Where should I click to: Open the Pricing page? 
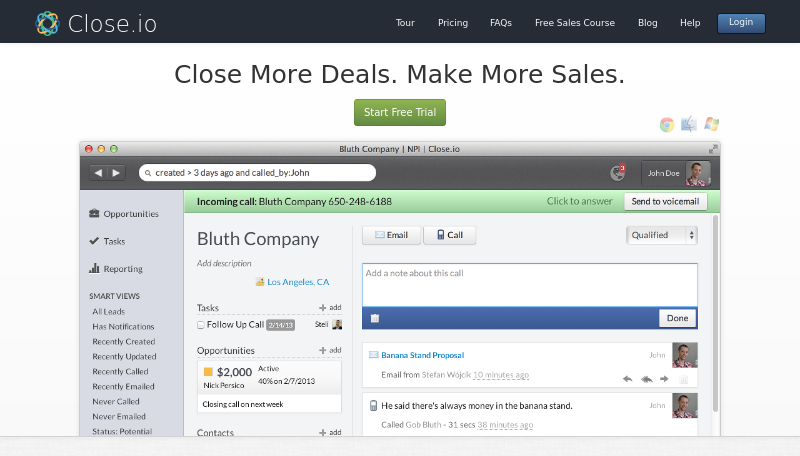(453, 23)
